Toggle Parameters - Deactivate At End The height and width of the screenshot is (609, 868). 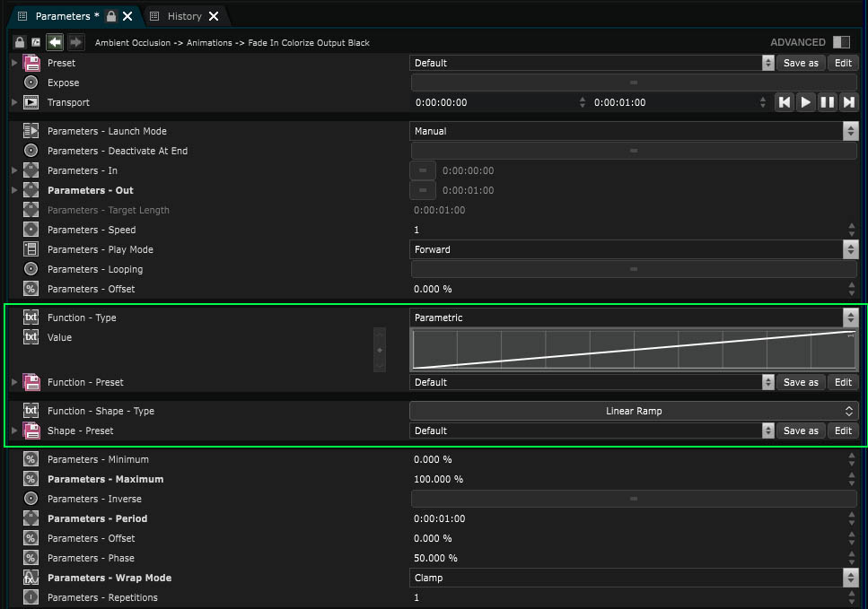[x=634, y=151]
